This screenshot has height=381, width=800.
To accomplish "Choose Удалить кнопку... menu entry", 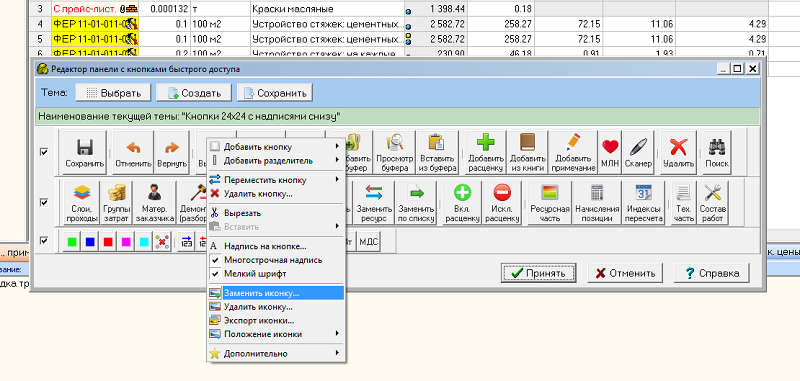I will (276, 194).
